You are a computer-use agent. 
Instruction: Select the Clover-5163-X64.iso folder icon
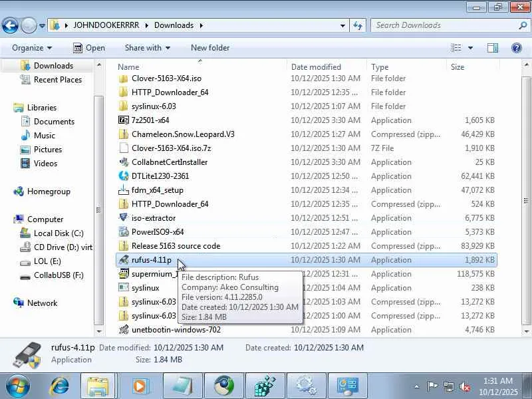click(x=124, y=78)
